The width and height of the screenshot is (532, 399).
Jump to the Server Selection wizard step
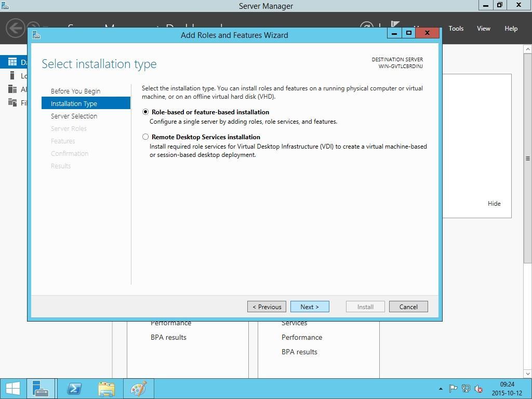tap(74, 116)
